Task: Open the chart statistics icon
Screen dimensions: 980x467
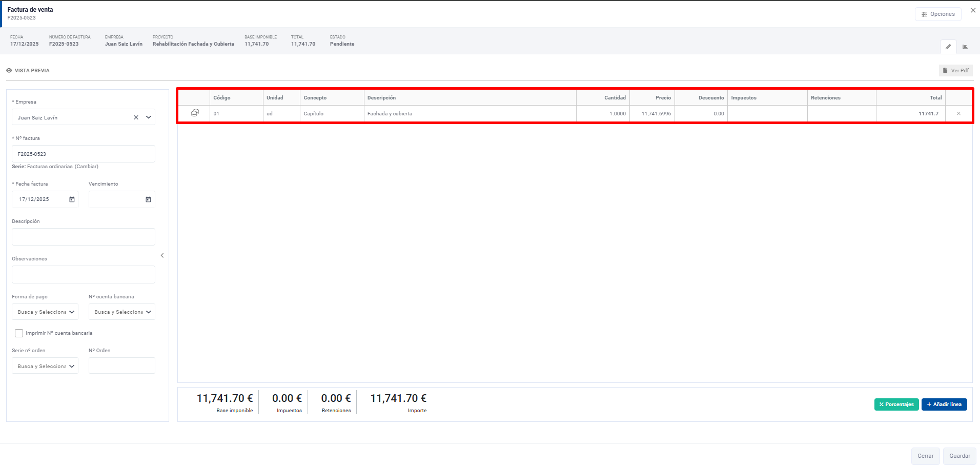Action: coord(965,47)
